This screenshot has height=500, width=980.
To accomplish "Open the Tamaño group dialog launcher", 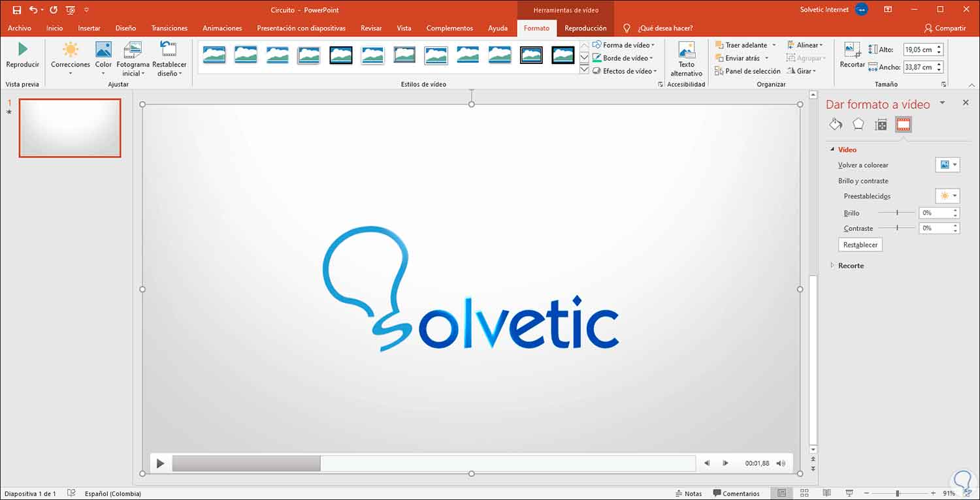I will click(x=943, y=85).
